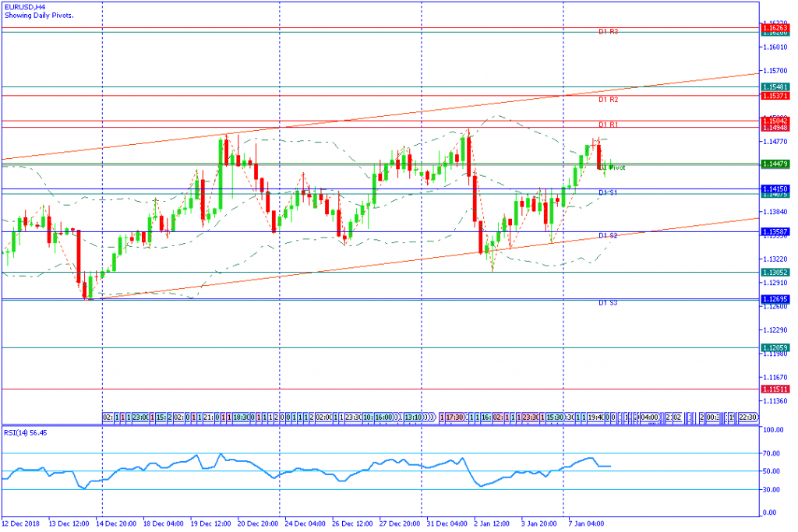Select the teal 1.15481 price tag

777,86
